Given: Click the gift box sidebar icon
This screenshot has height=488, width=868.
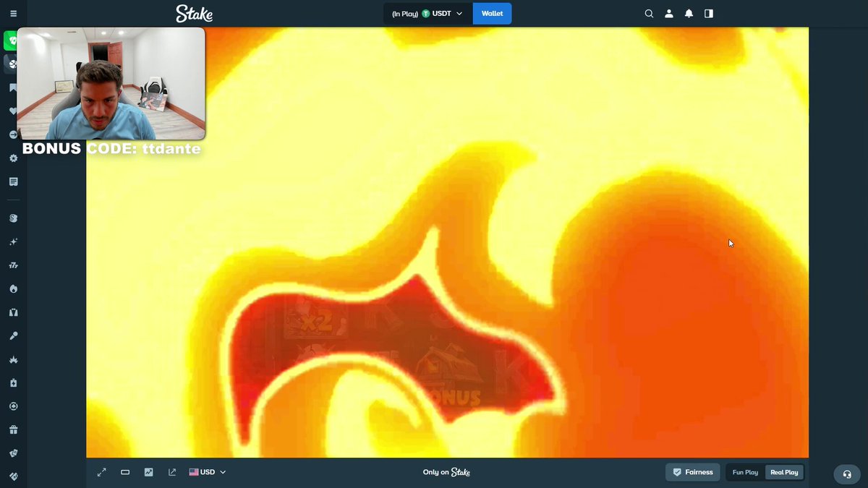Looking at the screenshot, I should (13, 430).
